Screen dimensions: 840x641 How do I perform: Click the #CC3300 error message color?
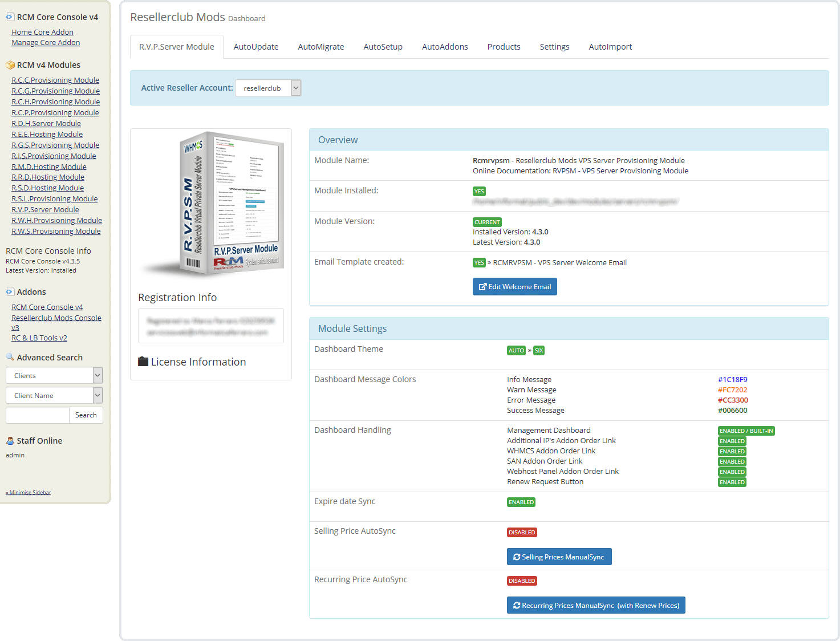pyautogui.click(x=733, y=400)
